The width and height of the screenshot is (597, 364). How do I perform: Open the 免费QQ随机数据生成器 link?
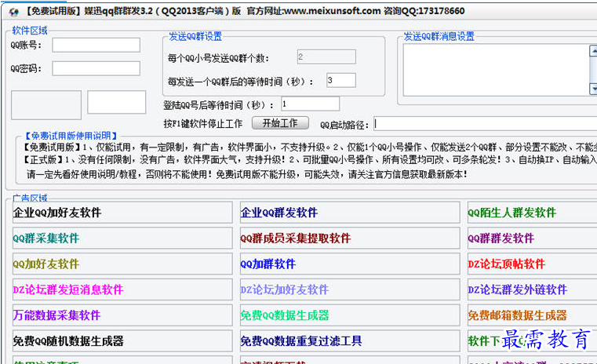tap(122, 340)
